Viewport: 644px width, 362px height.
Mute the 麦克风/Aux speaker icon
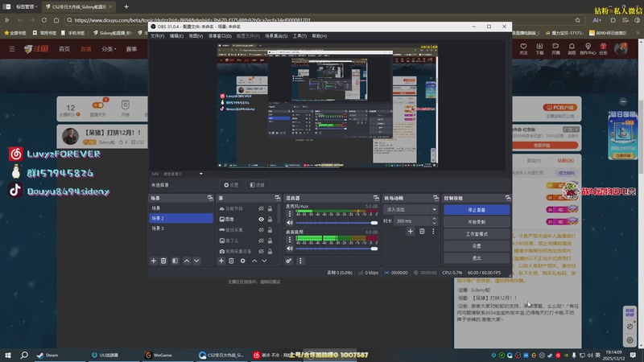pos(290,223)
